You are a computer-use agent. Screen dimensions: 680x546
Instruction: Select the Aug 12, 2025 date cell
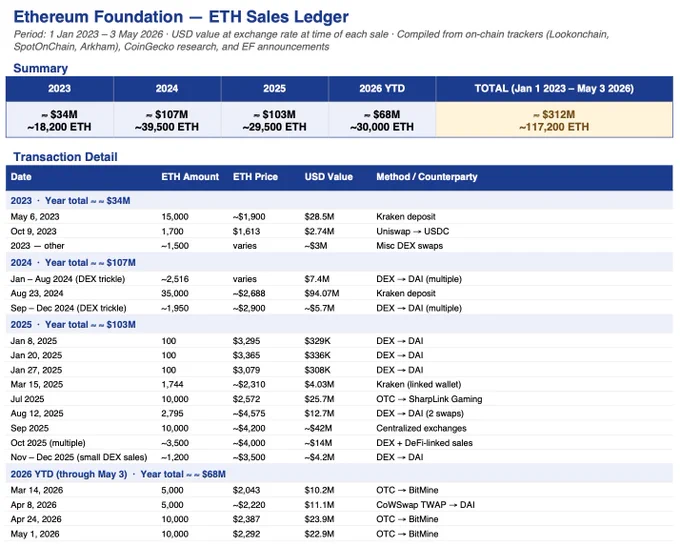pos(37,414)
